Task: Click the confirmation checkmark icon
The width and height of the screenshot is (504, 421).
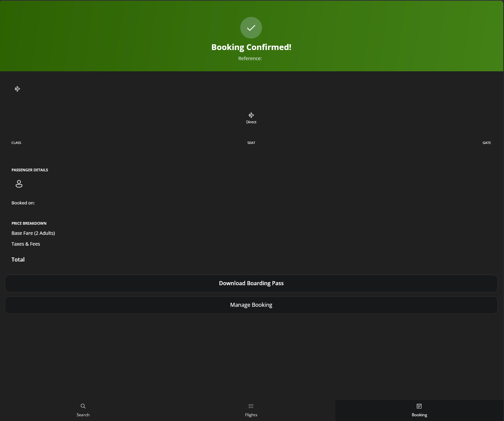Action: click(x=251, y=28)
